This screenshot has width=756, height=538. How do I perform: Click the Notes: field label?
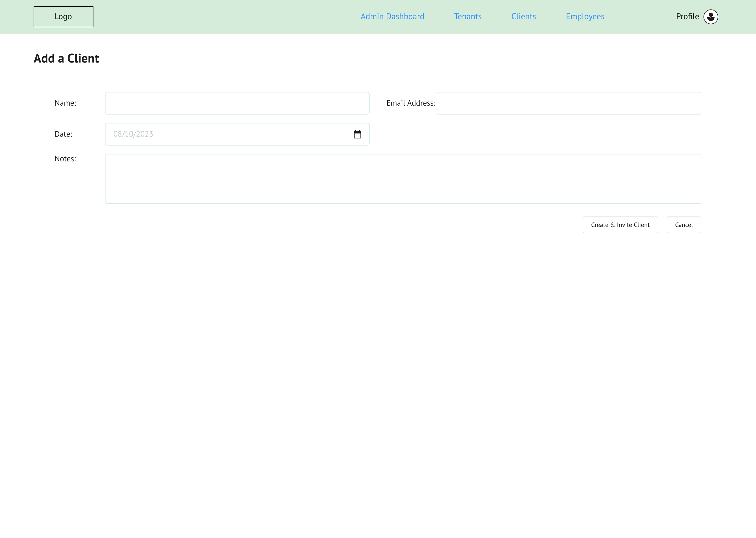pyautogui.click(x=65, y=159)
